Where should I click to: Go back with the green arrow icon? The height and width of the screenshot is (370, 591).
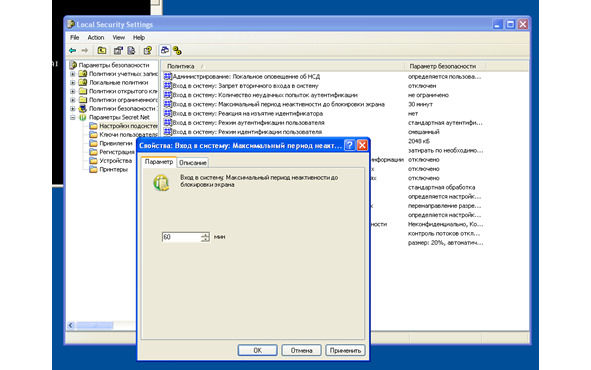pyautogui.click(x=73, y=50)
